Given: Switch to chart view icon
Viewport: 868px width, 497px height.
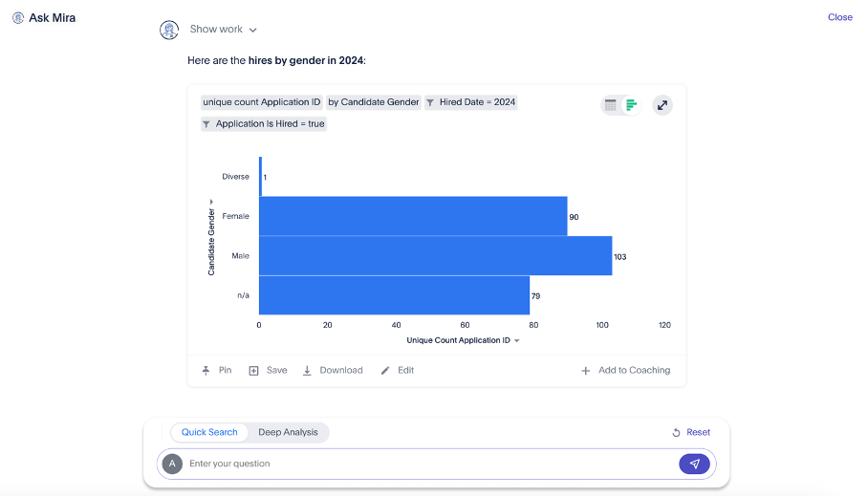Looking at the screenshot, I should pos(631,105).
